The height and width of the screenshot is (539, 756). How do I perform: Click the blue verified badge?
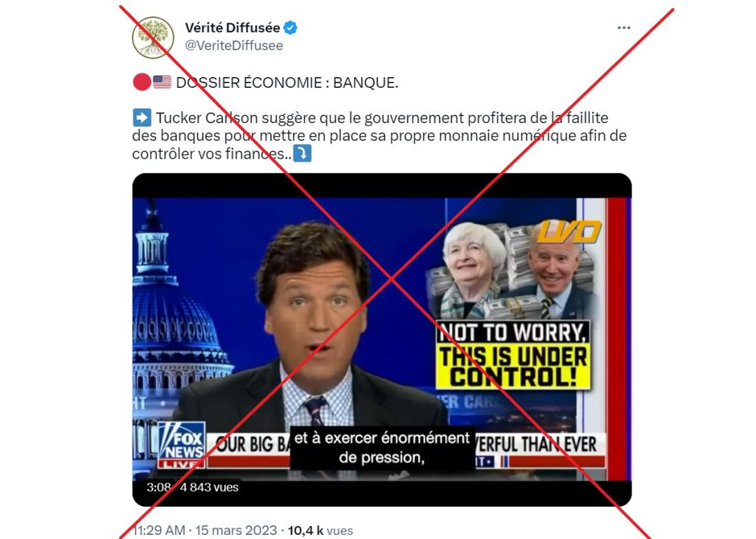290,28
